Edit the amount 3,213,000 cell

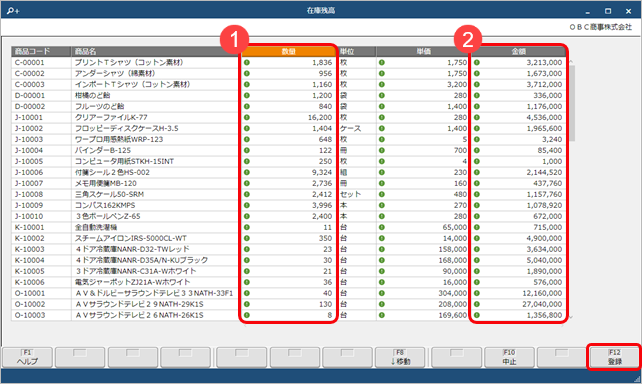[x=518, y=63]
